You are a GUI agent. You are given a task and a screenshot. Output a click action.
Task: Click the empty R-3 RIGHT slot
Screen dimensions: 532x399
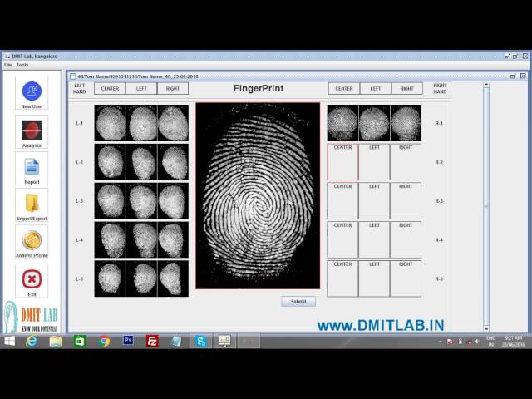[406, 201]
